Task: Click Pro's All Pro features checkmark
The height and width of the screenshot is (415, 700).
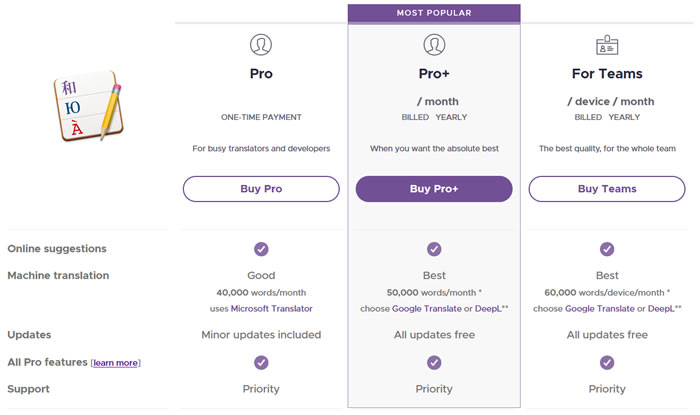Action: pos(261,362)
